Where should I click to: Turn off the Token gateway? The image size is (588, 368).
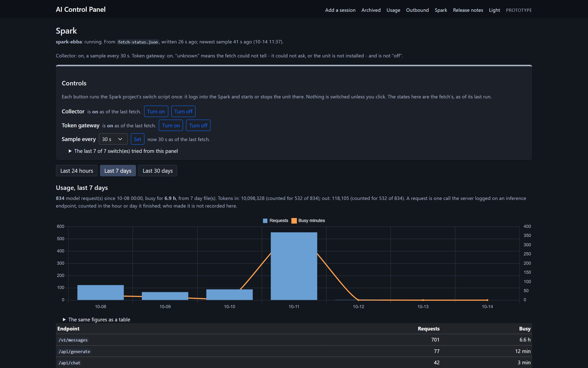[198, 125]
